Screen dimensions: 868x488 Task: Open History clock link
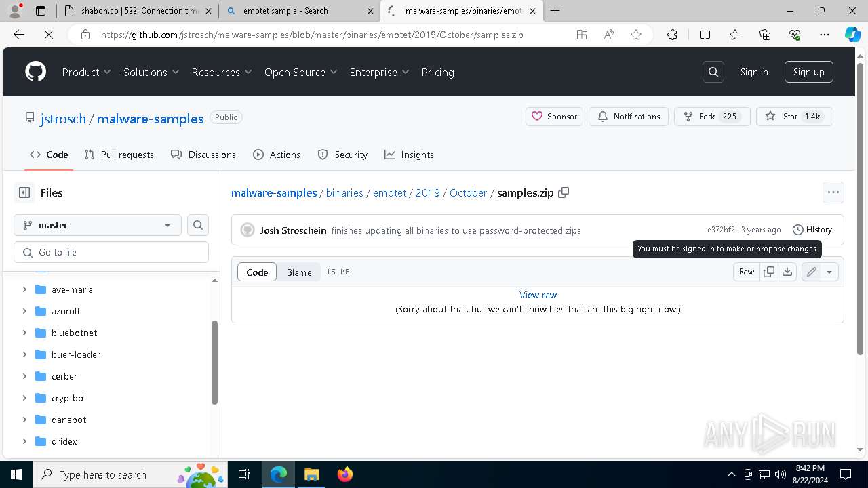pos(812,230)
